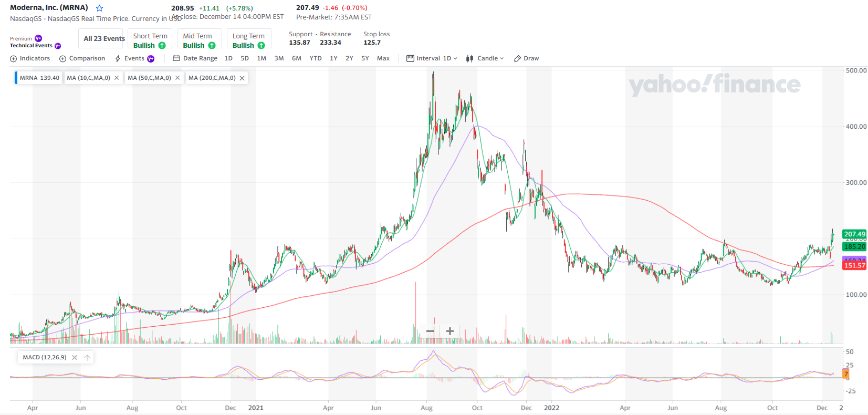Image resolution: width=868 pixels, height=415 pixels.
Task: Click the 2021 label on the time axis
Action: click(256, 408)
